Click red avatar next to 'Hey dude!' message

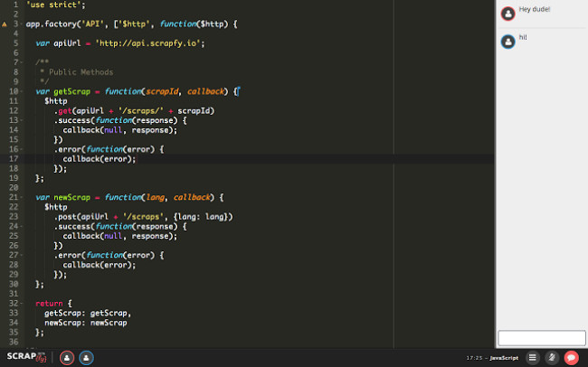pyautogui.click(x=508, y=13)
